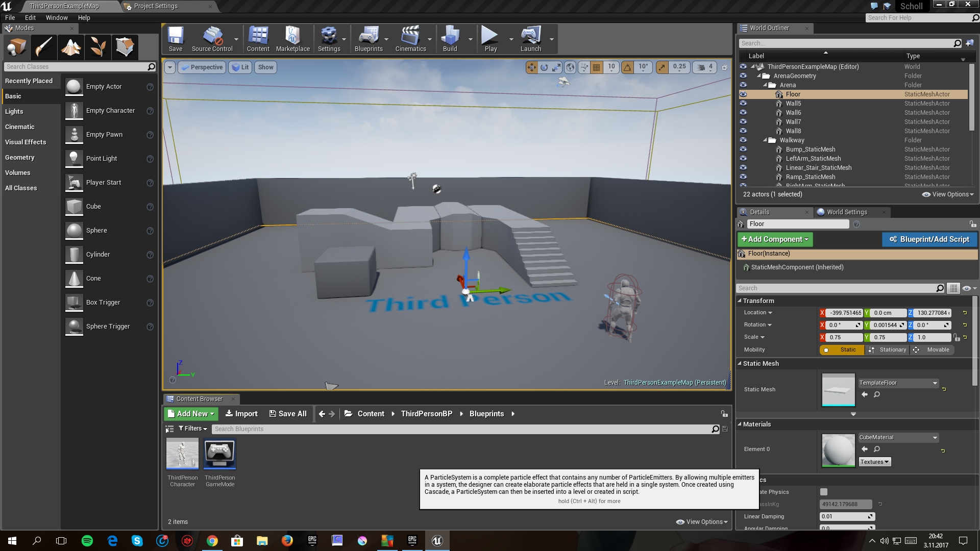Open the Blueprints toolbar menu

tap(369, 39)
